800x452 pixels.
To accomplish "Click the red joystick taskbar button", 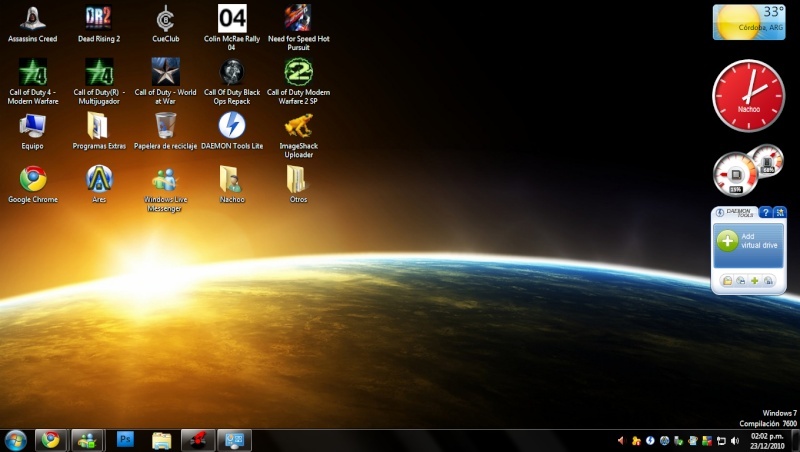I will [x=197, y=440].
